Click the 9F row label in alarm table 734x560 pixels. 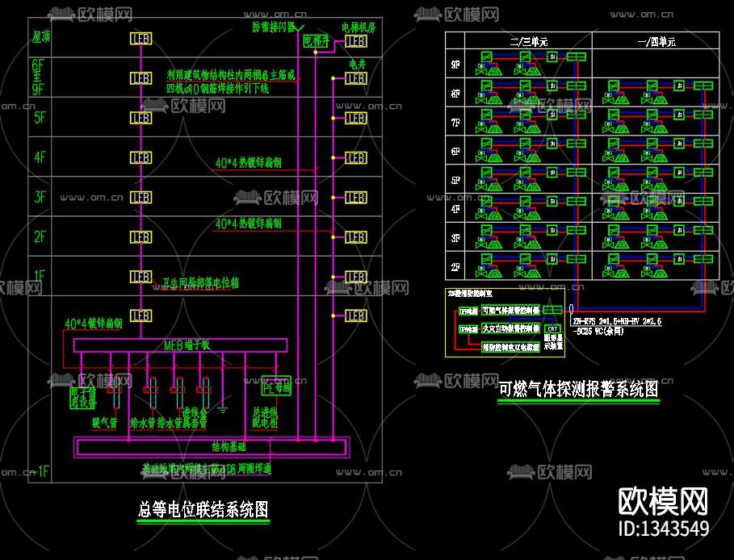click(455, 65)
